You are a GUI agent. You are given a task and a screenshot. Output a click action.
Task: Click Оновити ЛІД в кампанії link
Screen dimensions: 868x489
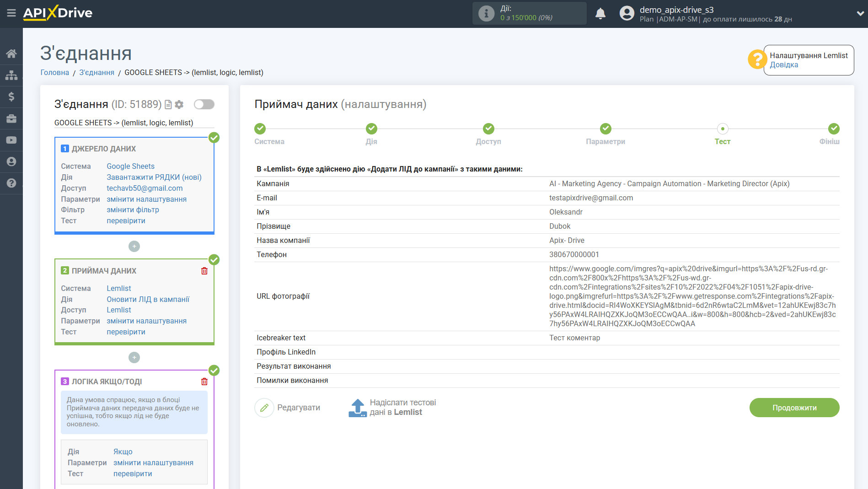coord(148,300)
